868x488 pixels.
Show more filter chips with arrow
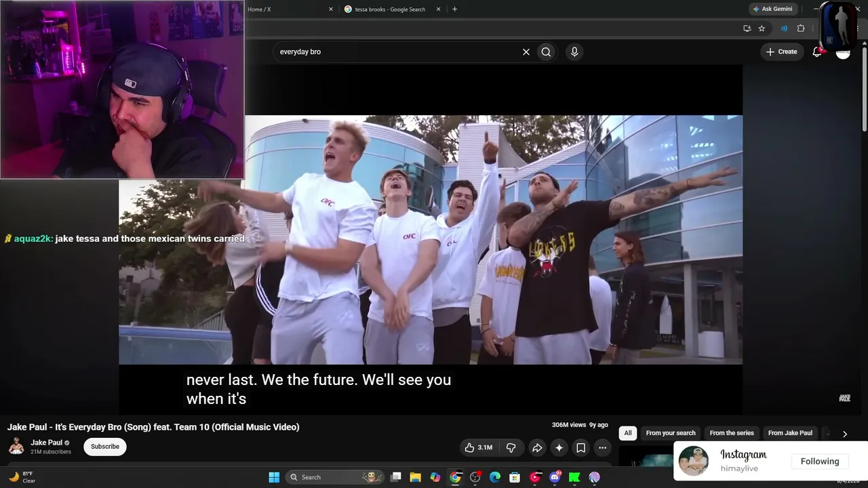[845, 434]
